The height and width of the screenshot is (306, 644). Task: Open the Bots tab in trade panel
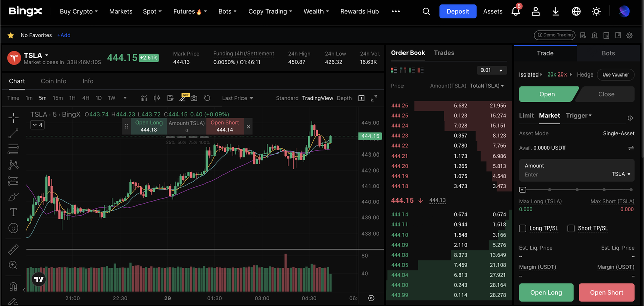608,53
